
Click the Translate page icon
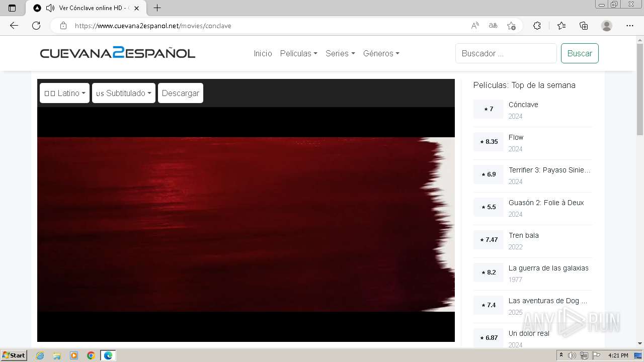pyautogui.click(x=493, y=26)
